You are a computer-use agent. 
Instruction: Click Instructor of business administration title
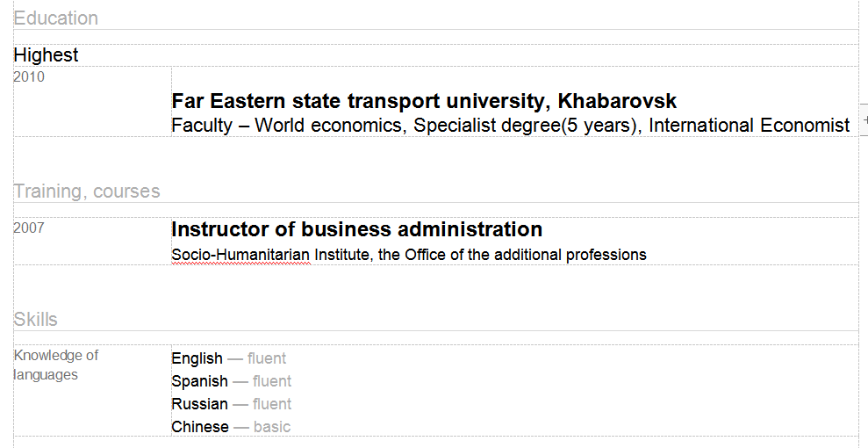coord(357,229)
